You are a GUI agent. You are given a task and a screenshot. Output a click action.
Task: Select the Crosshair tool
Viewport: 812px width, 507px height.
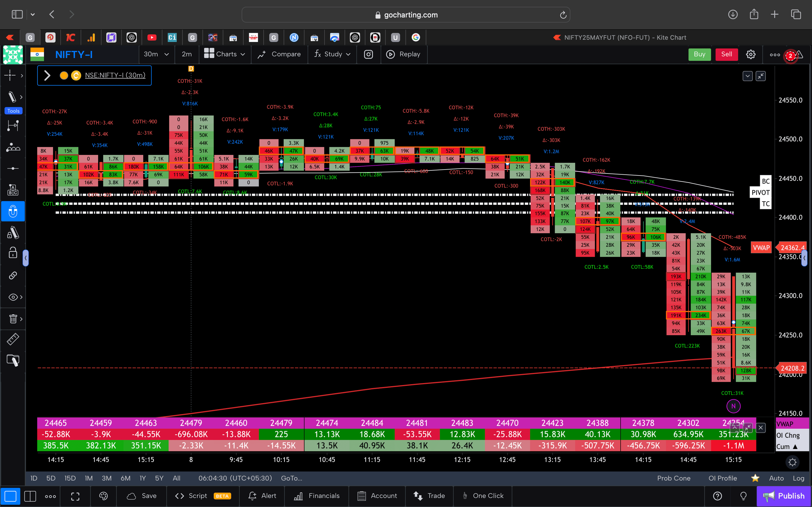10,75
